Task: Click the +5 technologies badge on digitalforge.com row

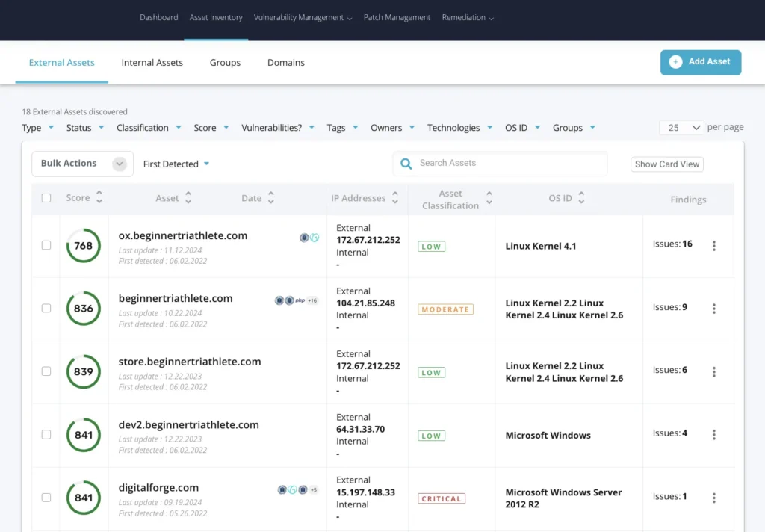Action: [314, 489]
